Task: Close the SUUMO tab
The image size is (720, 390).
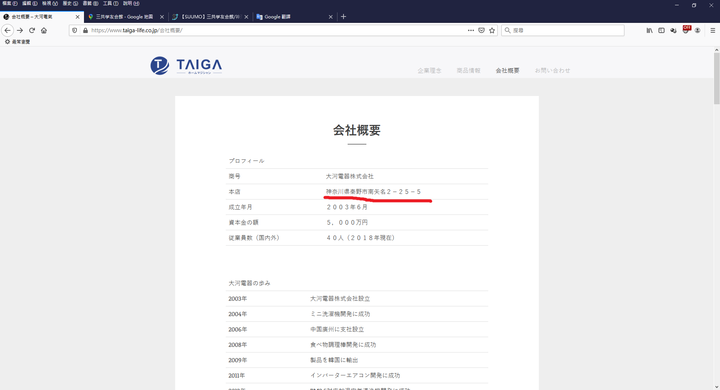Action: click(246, 17)
